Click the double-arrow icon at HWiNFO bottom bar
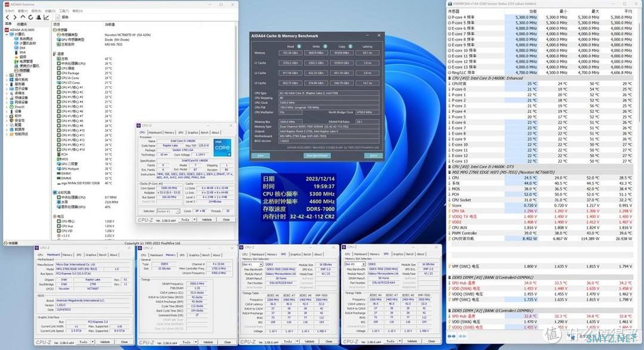The width and height of the screenshot is (644, 350). [451, 336]
